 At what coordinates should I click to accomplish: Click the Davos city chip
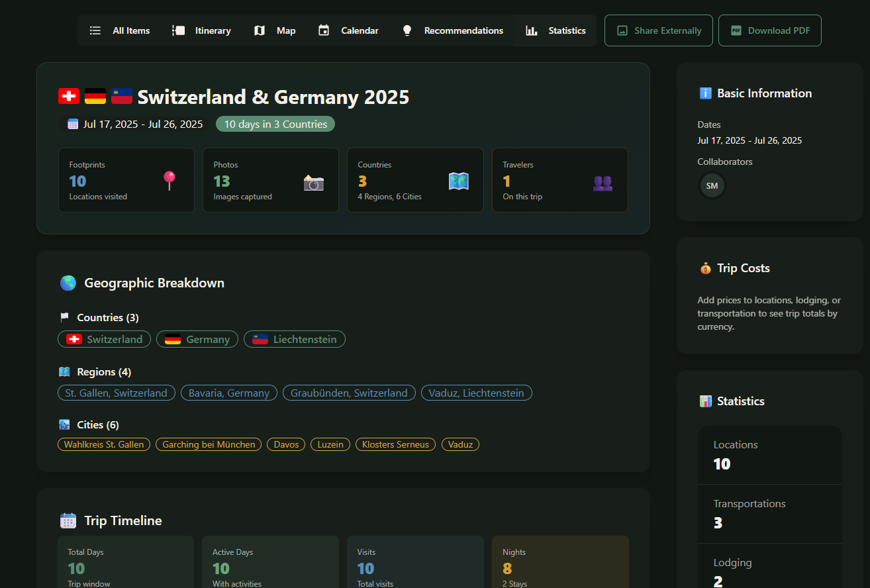click(287, 444)
